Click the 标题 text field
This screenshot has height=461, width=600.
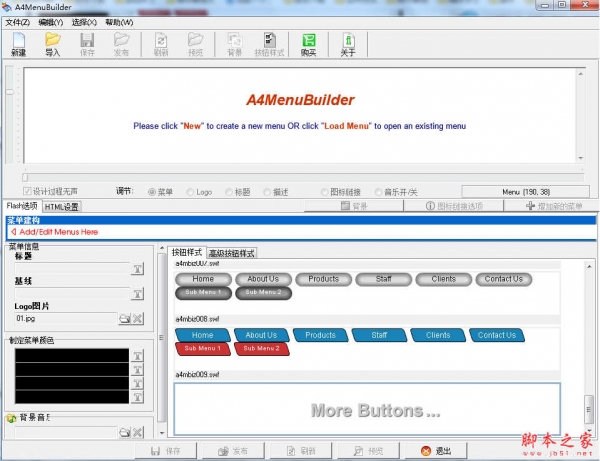pos(72,269)
